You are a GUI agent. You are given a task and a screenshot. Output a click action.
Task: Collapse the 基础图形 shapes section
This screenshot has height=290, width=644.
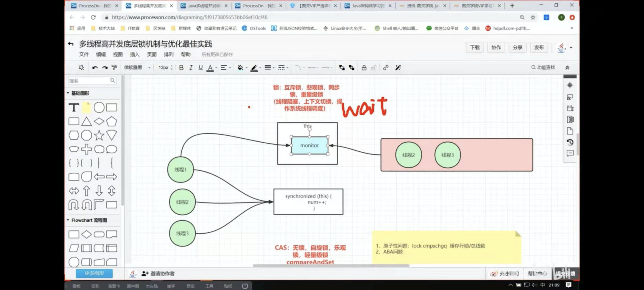(x=78, y=93)
